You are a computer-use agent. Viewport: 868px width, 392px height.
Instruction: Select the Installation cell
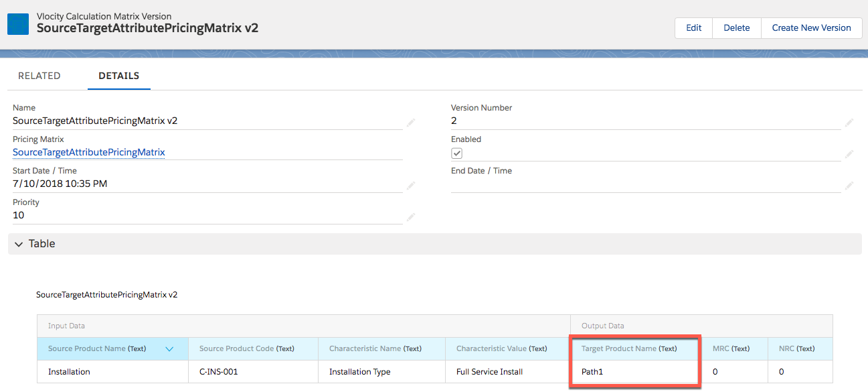pyautogui.click(x=112, y=371)
